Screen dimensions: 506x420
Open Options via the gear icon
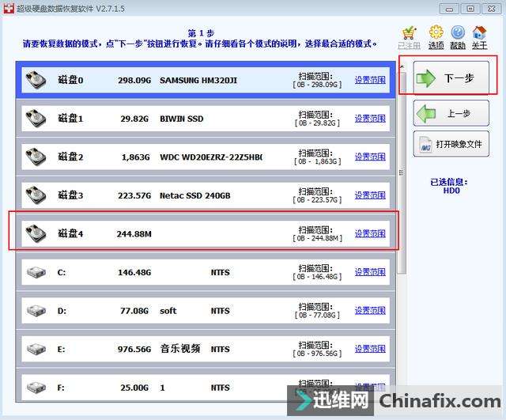(x=436, y=34)
